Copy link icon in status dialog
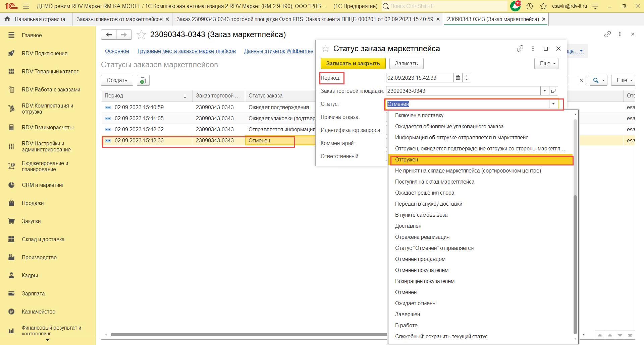644x345 pixels. coord(520,49)
